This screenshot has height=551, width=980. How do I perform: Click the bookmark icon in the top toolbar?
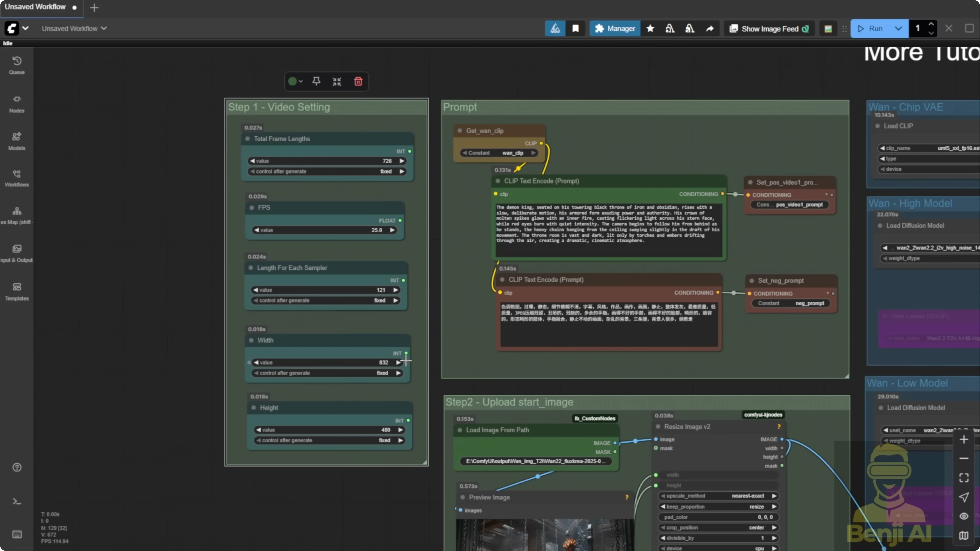point(575,28)
